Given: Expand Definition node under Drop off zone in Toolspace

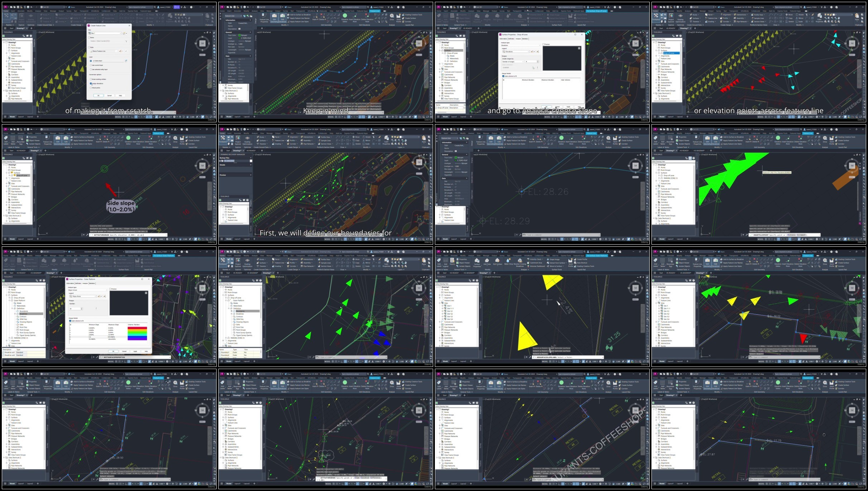Looking at the screenshot, I should (x=445, y=61).
